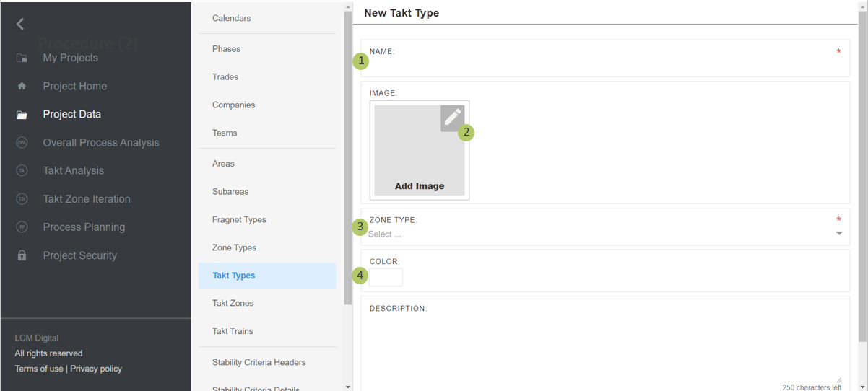This screenshot has width=868, height=391.
Task: Click into the Description text area
Action: (x=604, y=346)
